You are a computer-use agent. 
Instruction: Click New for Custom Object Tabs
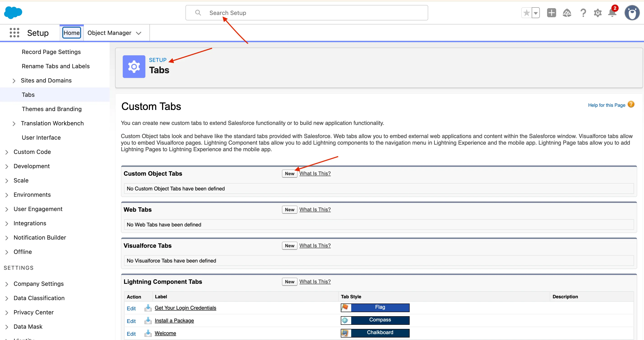pyautogui.click(x=289, y=174)
